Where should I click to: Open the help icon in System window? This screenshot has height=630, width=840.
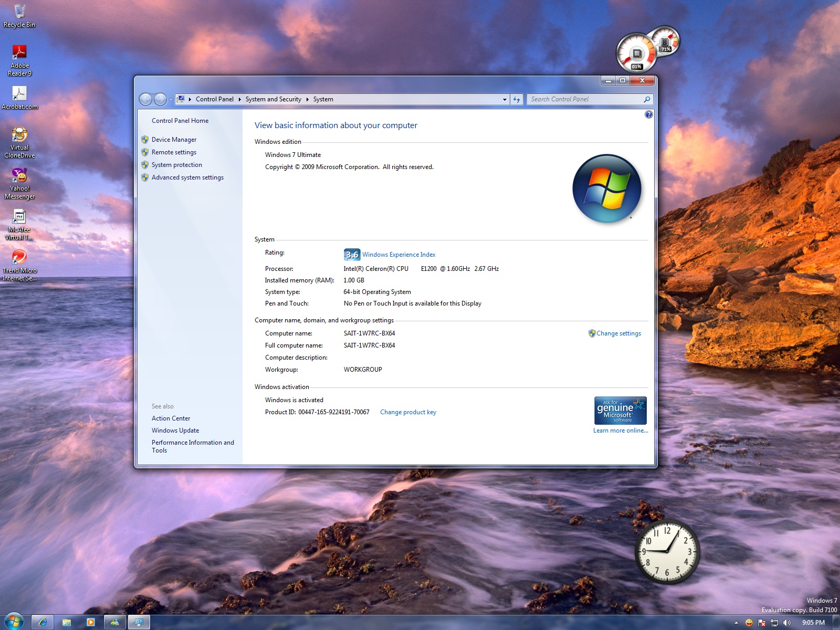coord(649,114)
